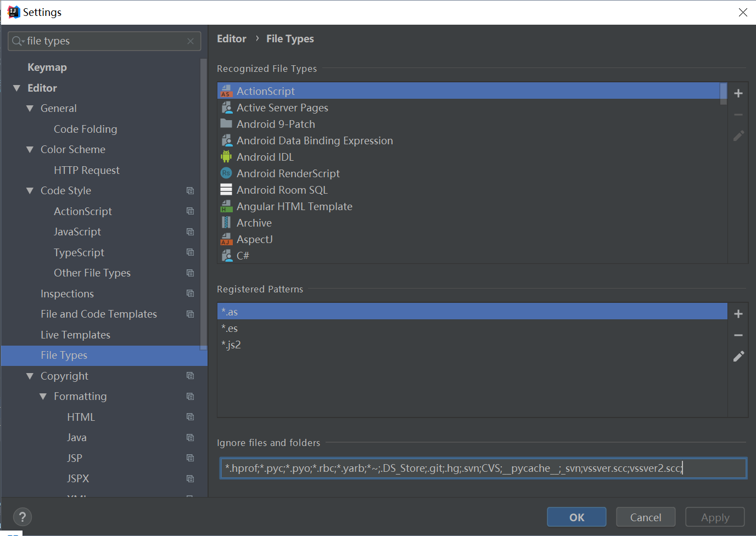Viewport: 756px width, 536px height.
Task: Select the *.es registered pattern
Action: tap(472, 328)
